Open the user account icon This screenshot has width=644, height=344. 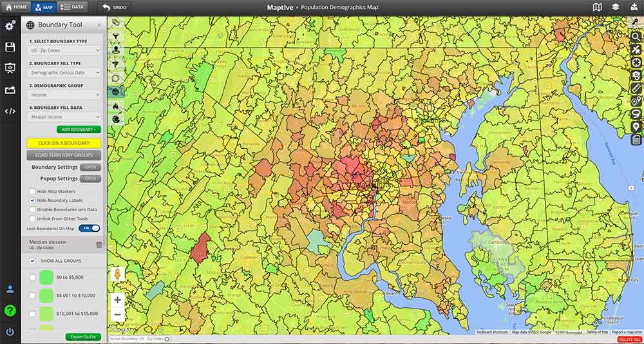10,289
